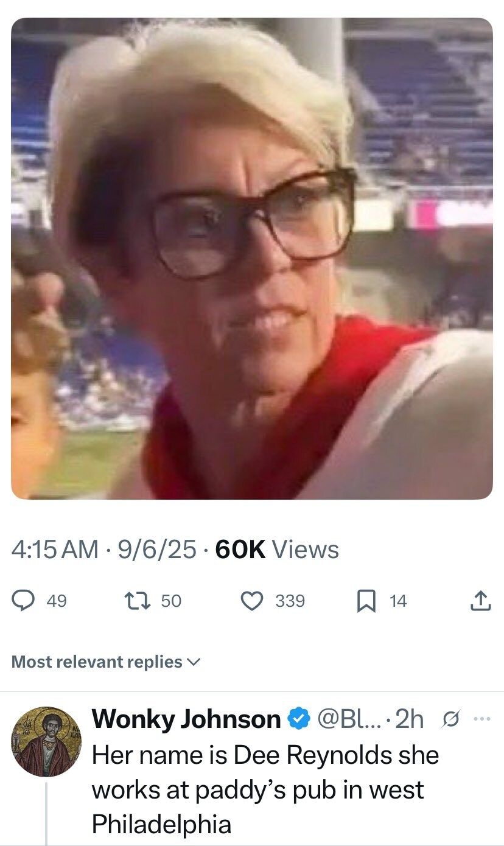
Task: Like the post with the heart icon
Action: pyautogui.click(x=251, y=601)
